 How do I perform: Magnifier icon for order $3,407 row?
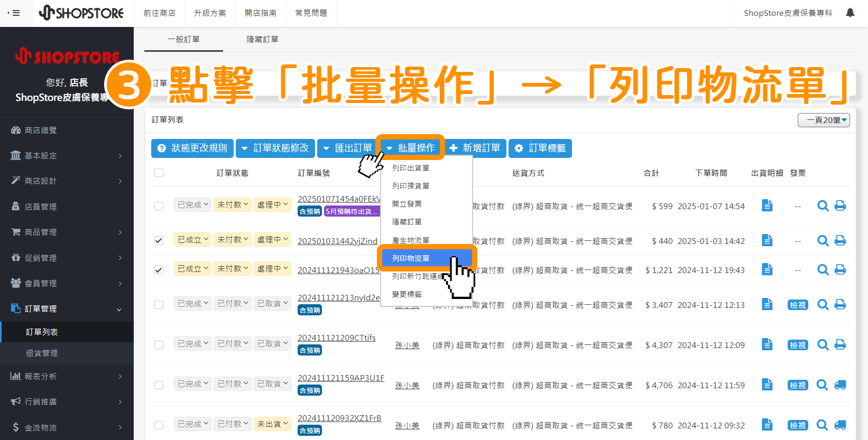click(x=823, y=304)
